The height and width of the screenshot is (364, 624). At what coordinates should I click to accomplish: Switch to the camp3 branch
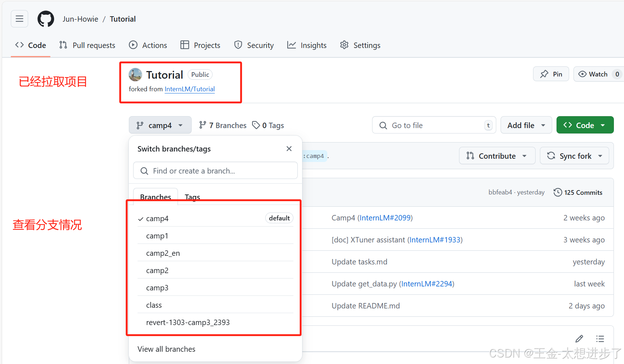pos(215,288)
